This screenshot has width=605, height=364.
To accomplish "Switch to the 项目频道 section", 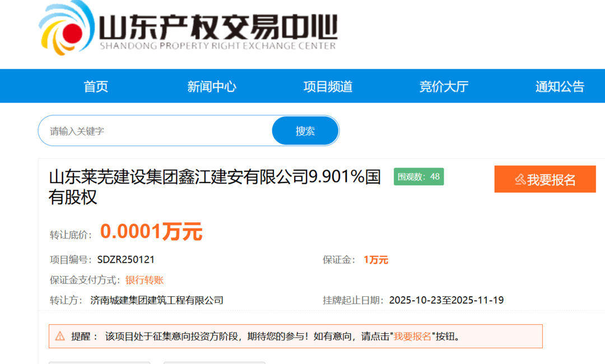I will click(x=328, y=86).
